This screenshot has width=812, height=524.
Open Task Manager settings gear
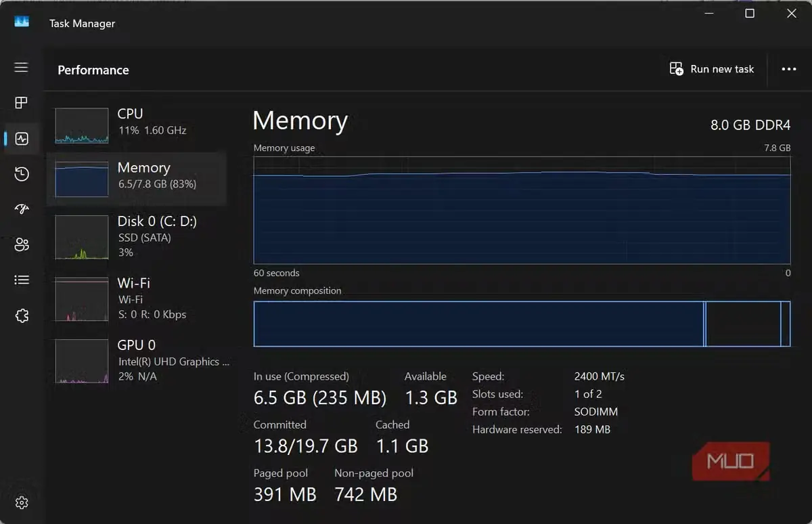click(x=22, y=502)
